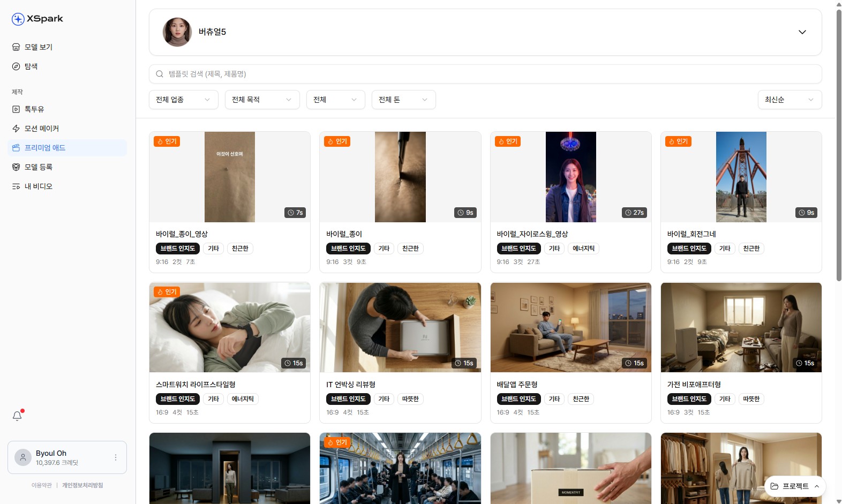
Task: Open the 최신순 sort dropdown
Action: tap(790, 100)
